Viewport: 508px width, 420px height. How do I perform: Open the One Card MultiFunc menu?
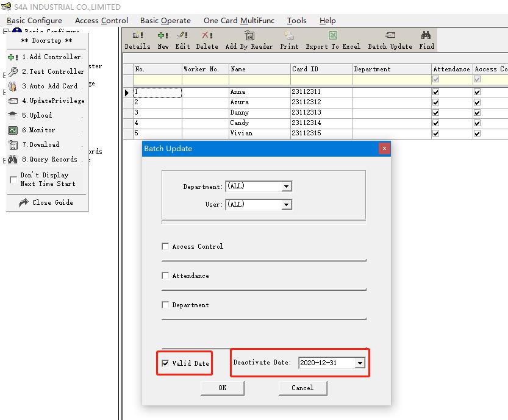238,21
